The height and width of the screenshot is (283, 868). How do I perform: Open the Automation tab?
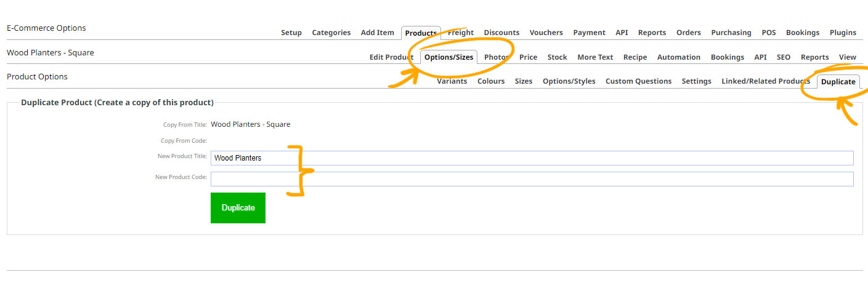pos(679,57)
